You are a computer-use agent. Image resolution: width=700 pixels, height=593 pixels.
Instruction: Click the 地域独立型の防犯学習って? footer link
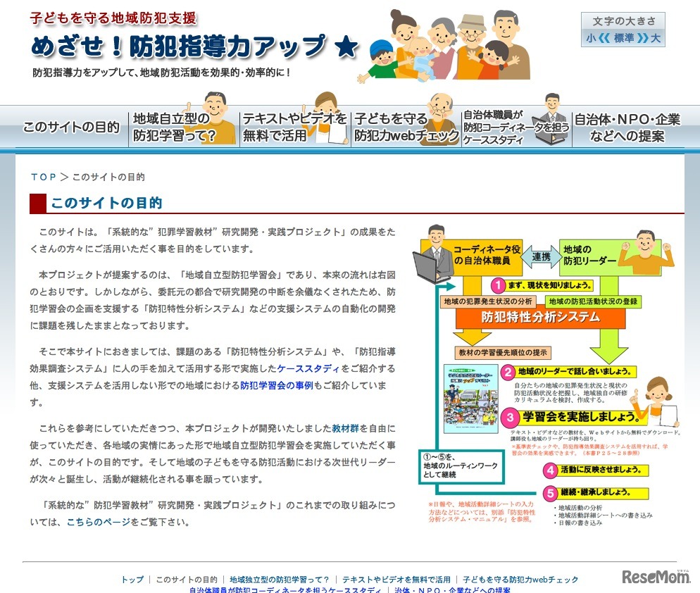click(x=280, y=580)
